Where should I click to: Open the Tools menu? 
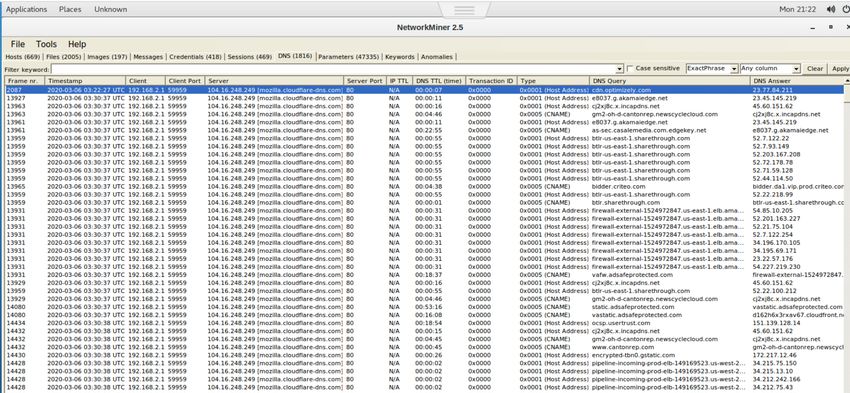coord(46,44)
